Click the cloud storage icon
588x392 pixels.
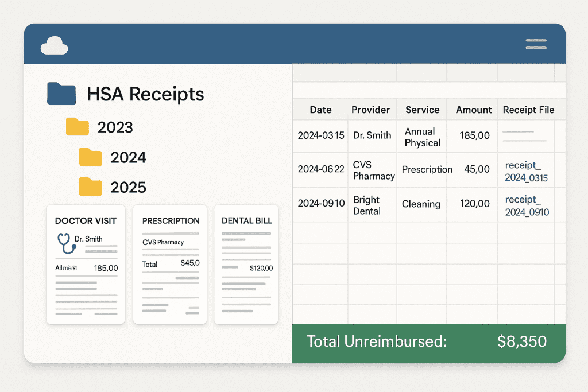point(55,44)
